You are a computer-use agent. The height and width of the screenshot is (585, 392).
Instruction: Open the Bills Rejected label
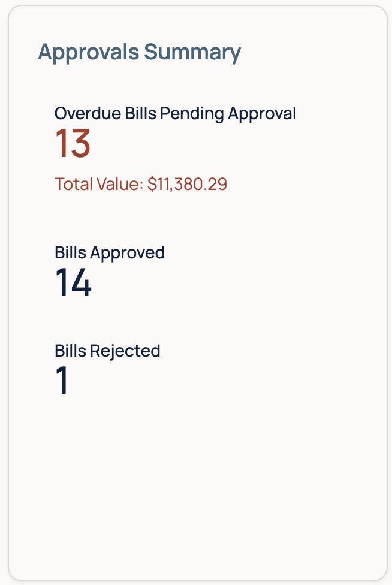tap(107, 351)
